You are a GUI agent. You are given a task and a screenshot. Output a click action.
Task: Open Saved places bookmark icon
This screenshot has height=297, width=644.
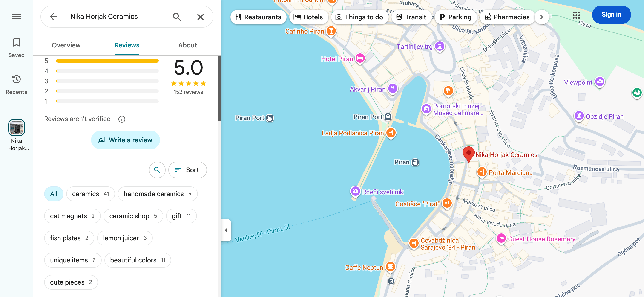17,43
